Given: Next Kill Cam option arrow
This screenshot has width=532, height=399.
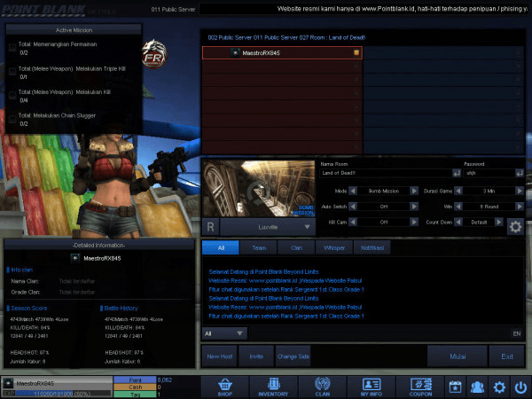Looking at the screenshot, I should (x=414, y=222).
